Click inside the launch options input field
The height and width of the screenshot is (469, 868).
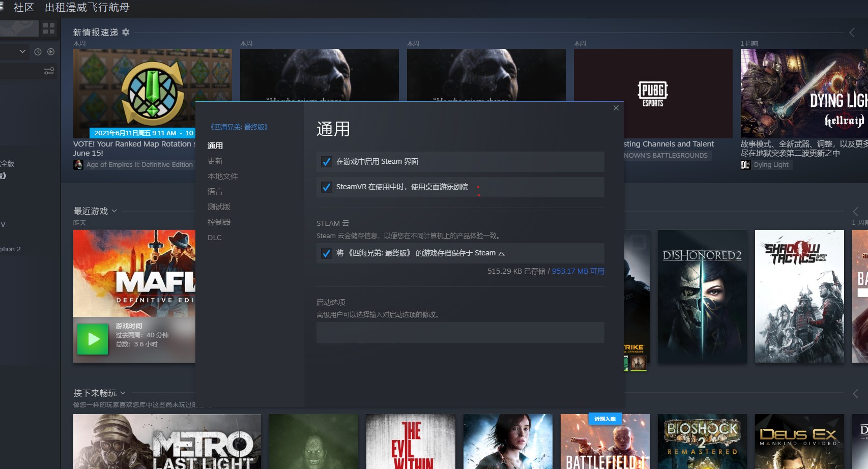pyautogui.click(x=459, y=333)
